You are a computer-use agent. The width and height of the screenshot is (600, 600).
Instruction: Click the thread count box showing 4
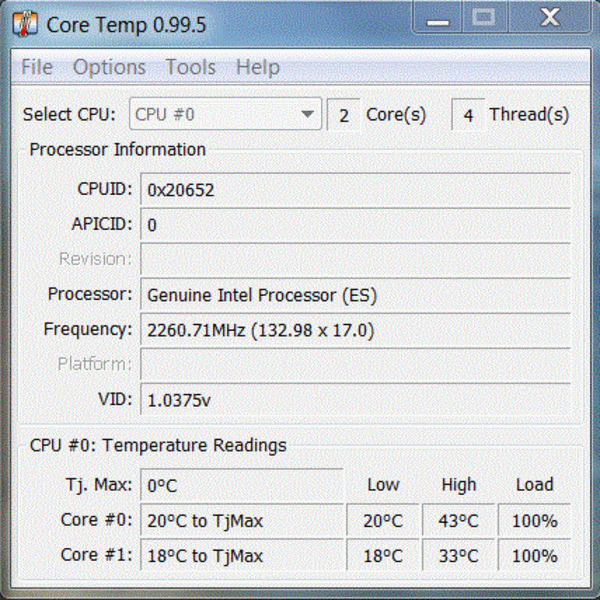click(468, 115)
